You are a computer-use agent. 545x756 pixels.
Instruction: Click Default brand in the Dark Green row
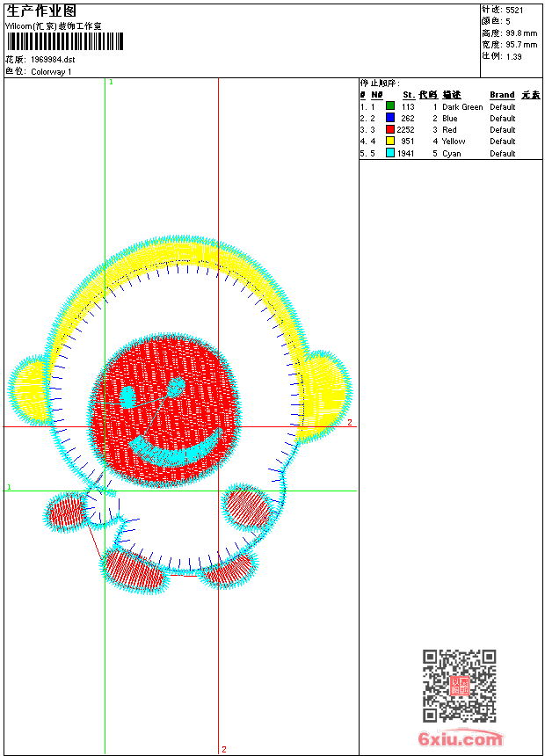coord(503,107)
